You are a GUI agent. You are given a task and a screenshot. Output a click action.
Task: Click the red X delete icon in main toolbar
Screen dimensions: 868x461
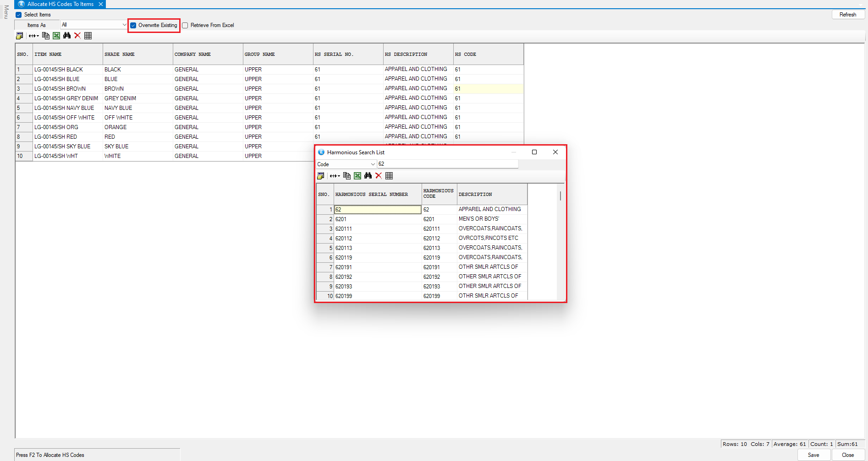tap(77, 36)
